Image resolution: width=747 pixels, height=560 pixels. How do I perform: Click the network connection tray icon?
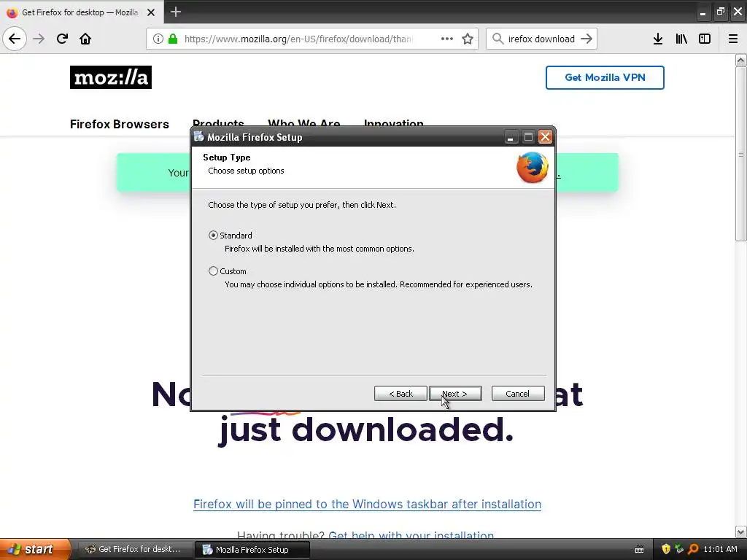pyautogui.click(x=679, y=549)
